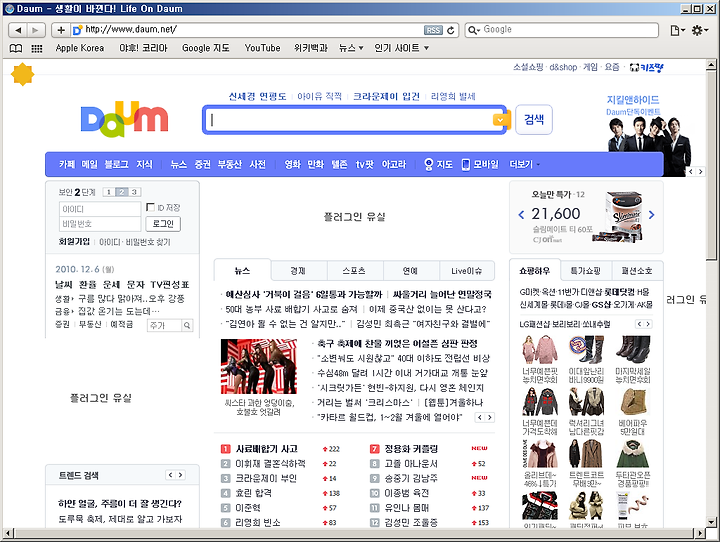Click the Daum logo

(124, 119)
